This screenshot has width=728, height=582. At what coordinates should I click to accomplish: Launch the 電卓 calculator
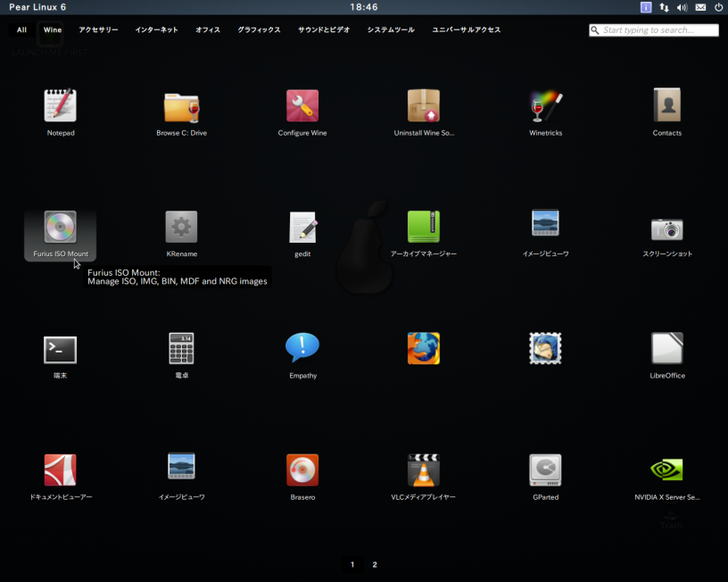(181, 348)
